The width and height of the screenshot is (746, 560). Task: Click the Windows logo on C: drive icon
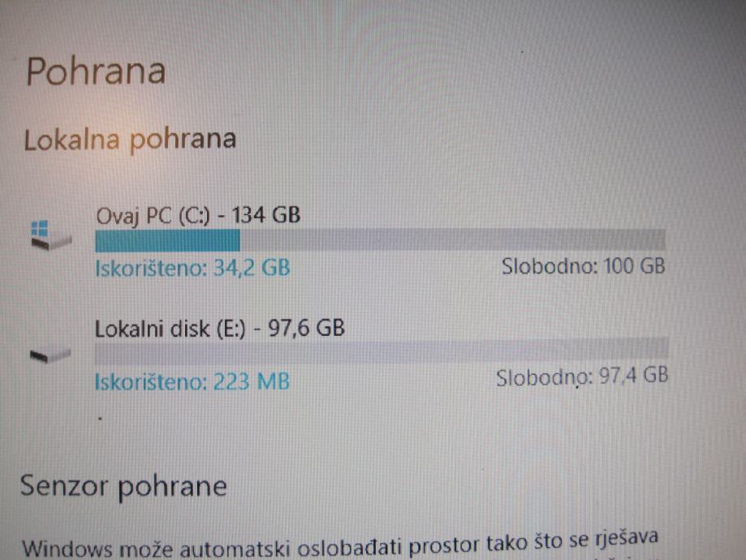[40, 229]
